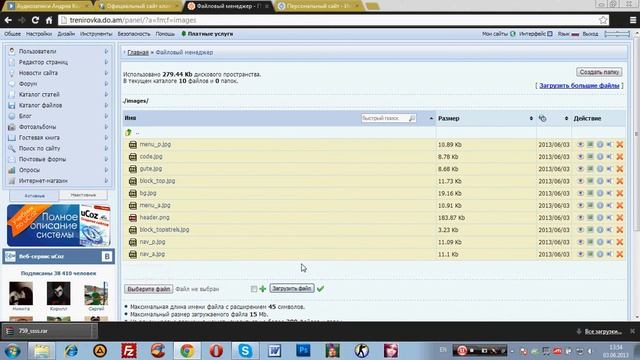Viewport: 640px width, 360px height.
Task: Tick the checkbox beside the upload field
Action: tap(254, 289)
